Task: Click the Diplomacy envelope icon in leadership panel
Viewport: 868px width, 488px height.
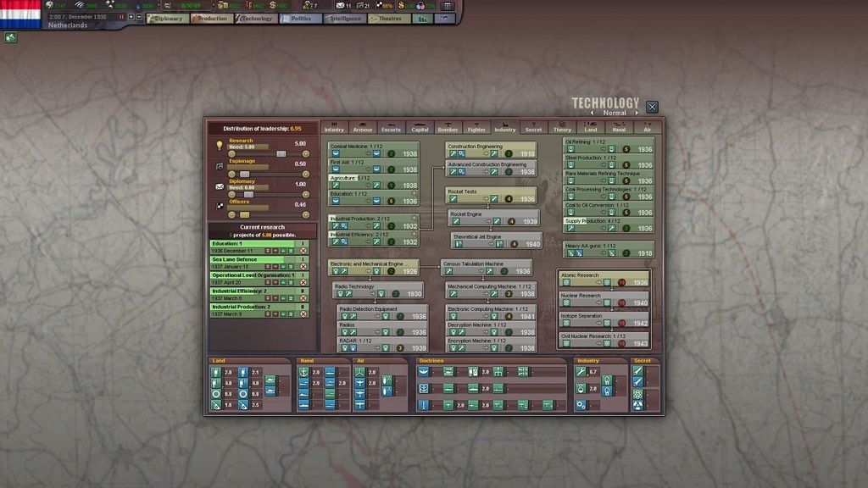Action: tap(220, 186)
